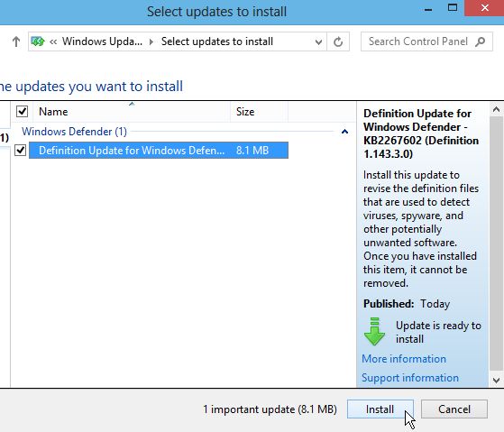This screenshot has width=504, height=432.
Task: Open the arrow after Windows Upda... breadcrumb
Action: 151,41
